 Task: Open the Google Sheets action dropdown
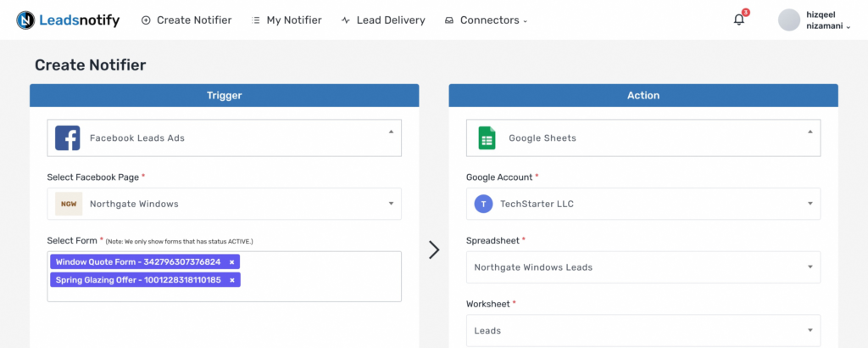coord(643,138)
